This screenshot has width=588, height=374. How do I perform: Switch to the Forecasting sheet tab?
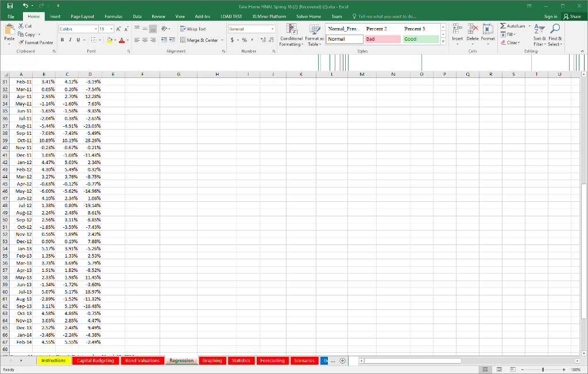(272, 360)
